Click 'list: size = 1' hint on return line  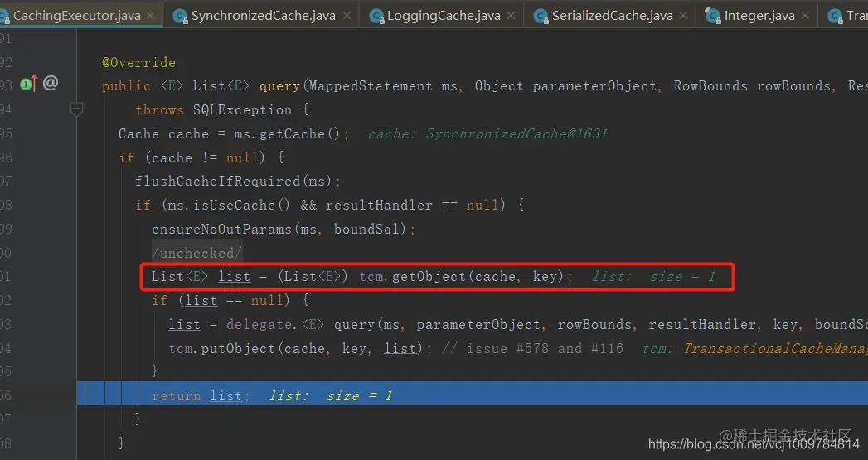click(331, 395)
